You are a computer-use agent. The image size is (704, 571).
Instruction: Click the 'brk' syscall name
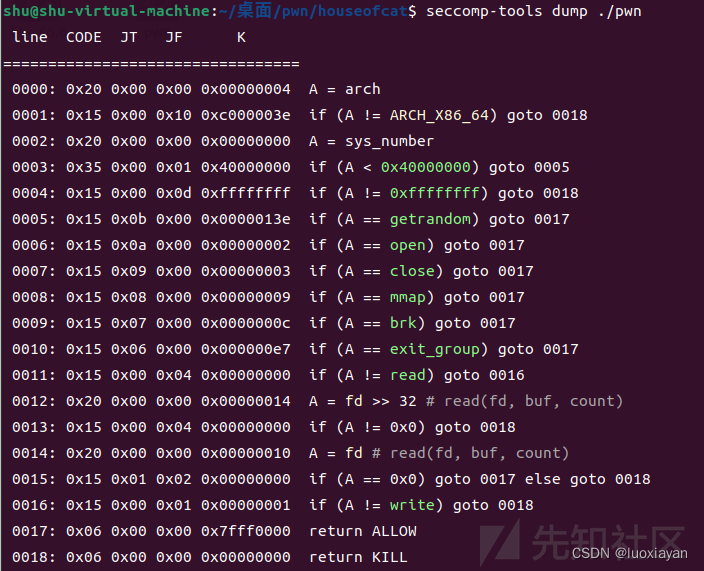[403, 323]
